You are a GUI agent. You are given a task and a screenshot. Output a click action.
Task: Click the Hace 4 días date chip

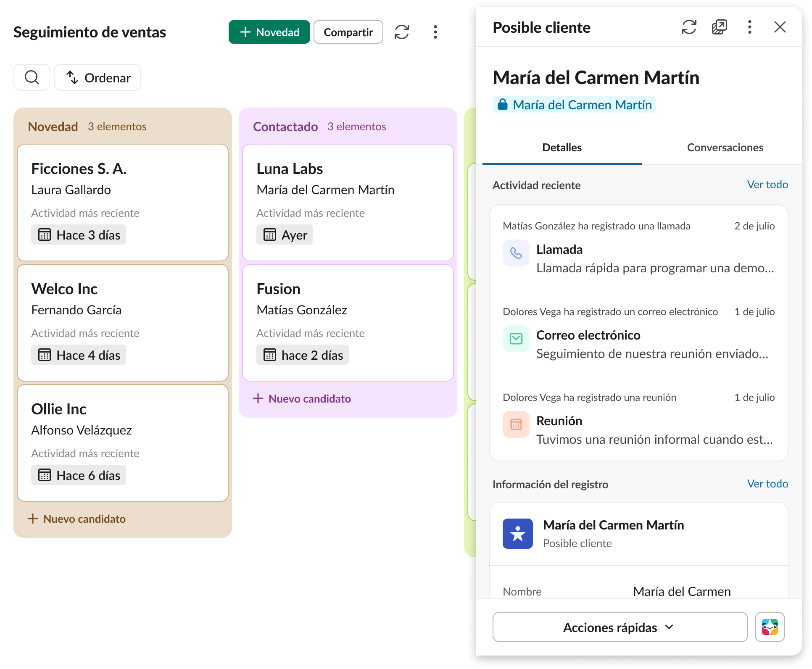[79, 355]
